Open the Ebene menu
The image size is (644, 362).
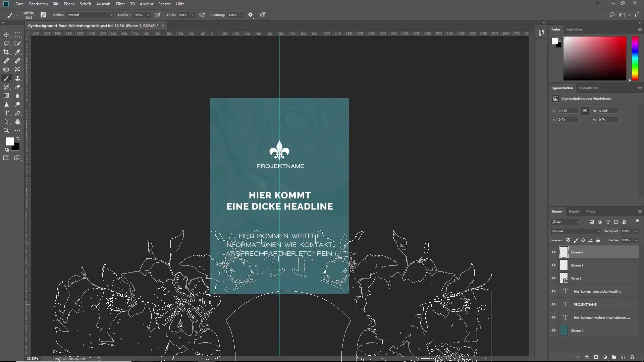tap(69, 4)
